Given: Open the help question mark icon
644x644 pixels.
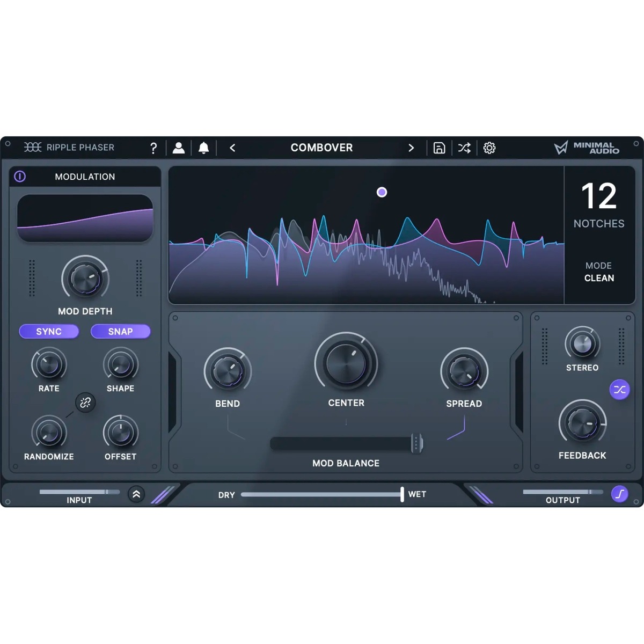Looking at the screenshot, I should [x=153, y=148].
